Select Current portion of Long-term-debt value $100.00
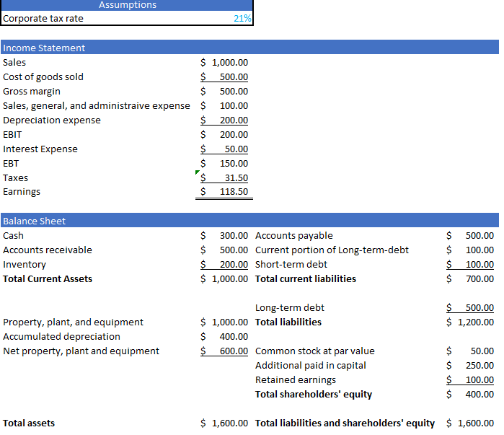The image size is (504, 435). [470, 250]
